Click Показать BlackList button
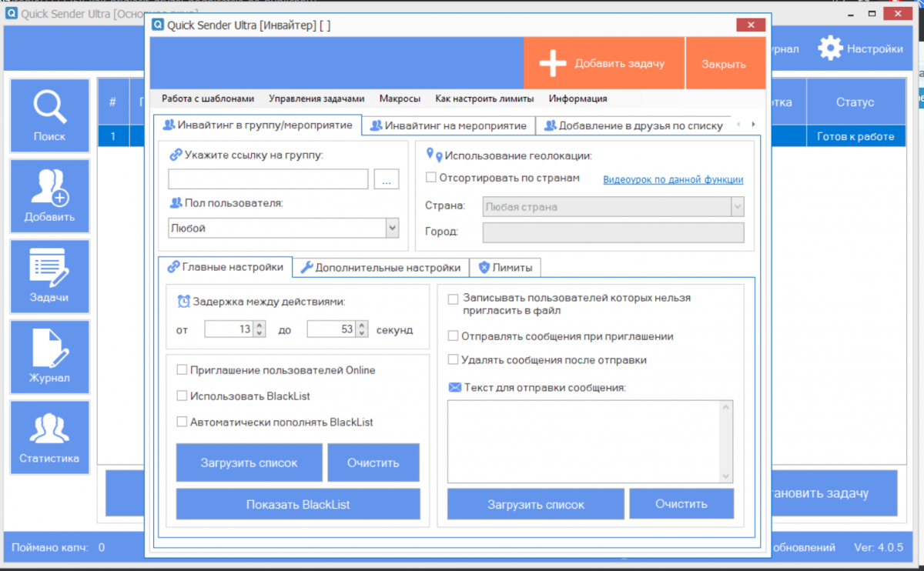This screenshot has height=571, width=924. (x=298, y=504)
